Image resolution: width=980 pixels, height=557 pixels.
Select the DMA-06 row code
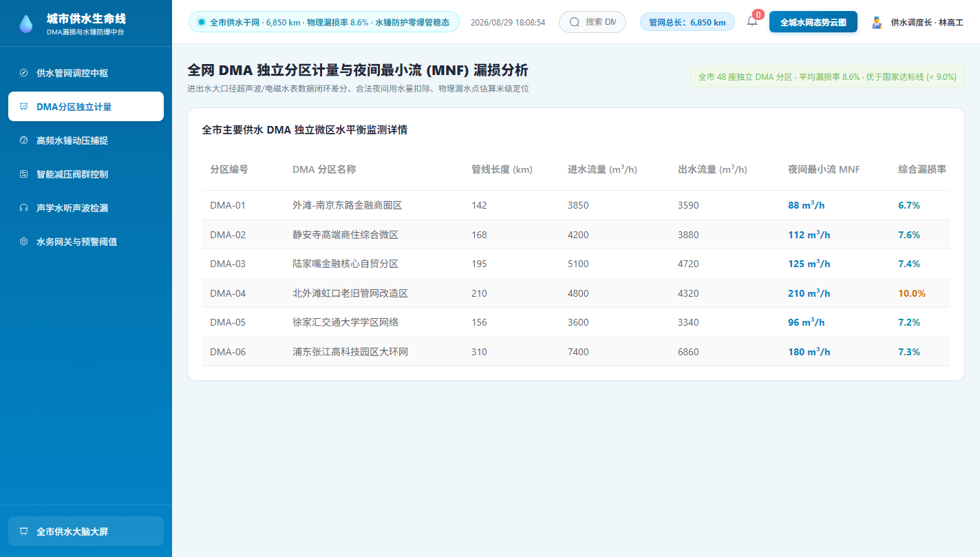[228, 352]
